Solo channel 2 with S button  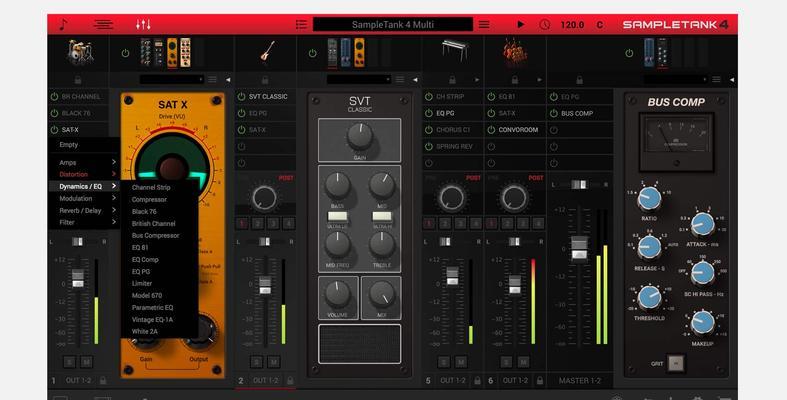pos(256,361)
